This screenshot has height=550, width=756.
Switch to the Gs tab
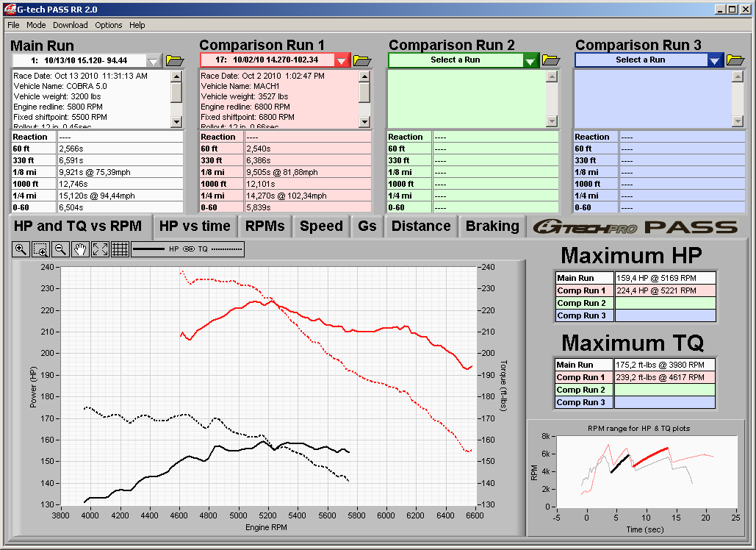[367, 226]
